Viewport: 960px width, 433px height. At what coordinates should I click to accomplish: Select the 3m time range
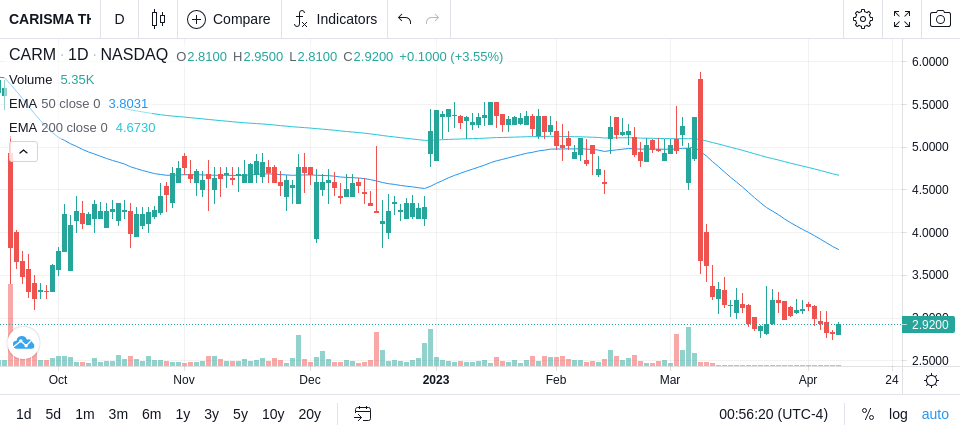[118, 414]
